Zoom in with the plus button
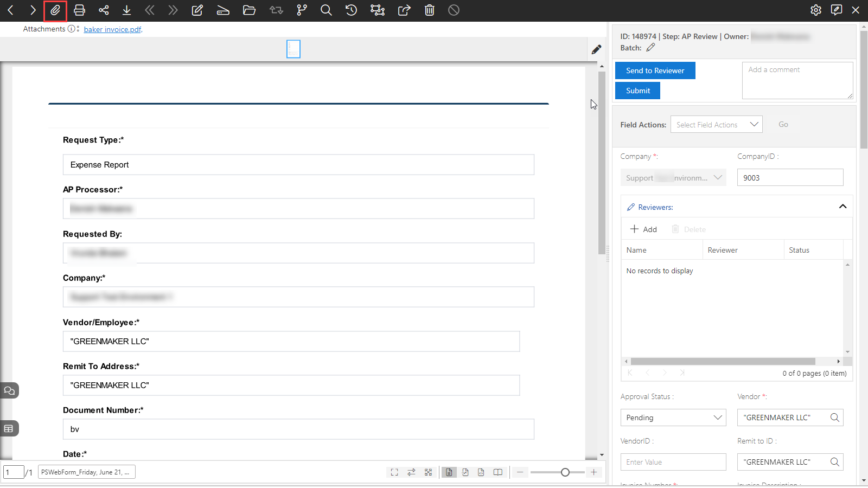 pyautogui.click(x=594, y=472)
